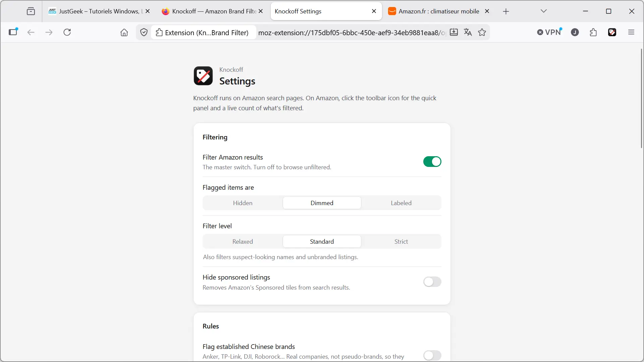Click the Knockoff extension toolbar icon
The height and width of the screenshot is (362, 644).
pyautogui.click(x=612, y=32)
